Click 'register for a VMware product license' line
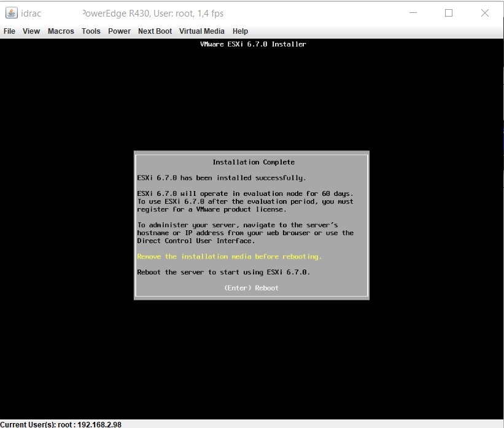The height and width of the screenshot is (428, 504). (x=212, y=209)
